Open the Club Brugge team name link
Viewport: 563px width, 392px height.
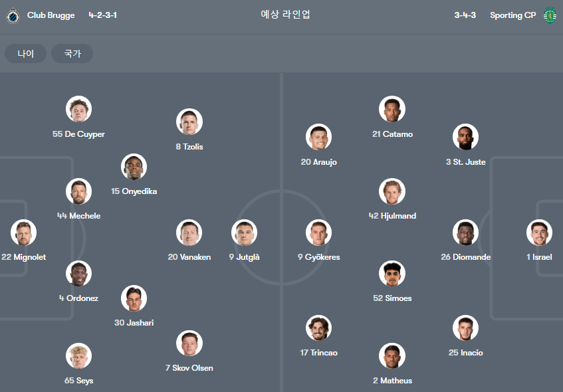[x=51, y=15]
